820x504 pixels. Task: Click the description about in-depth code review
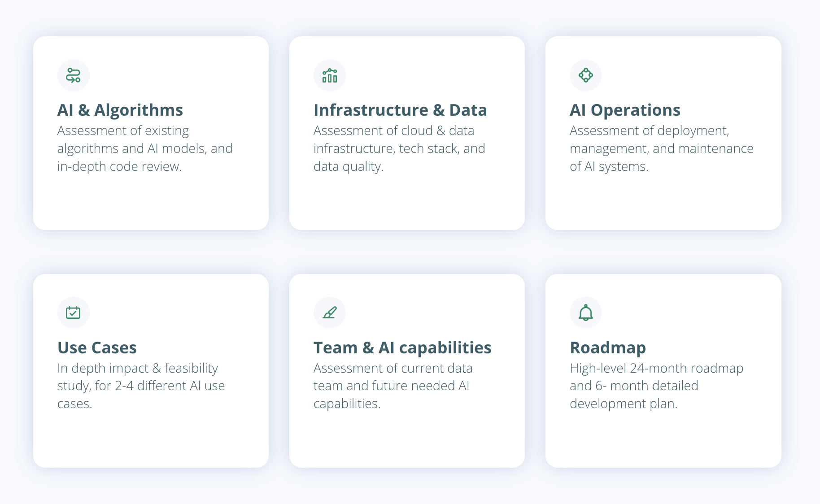tap(144, 148)
